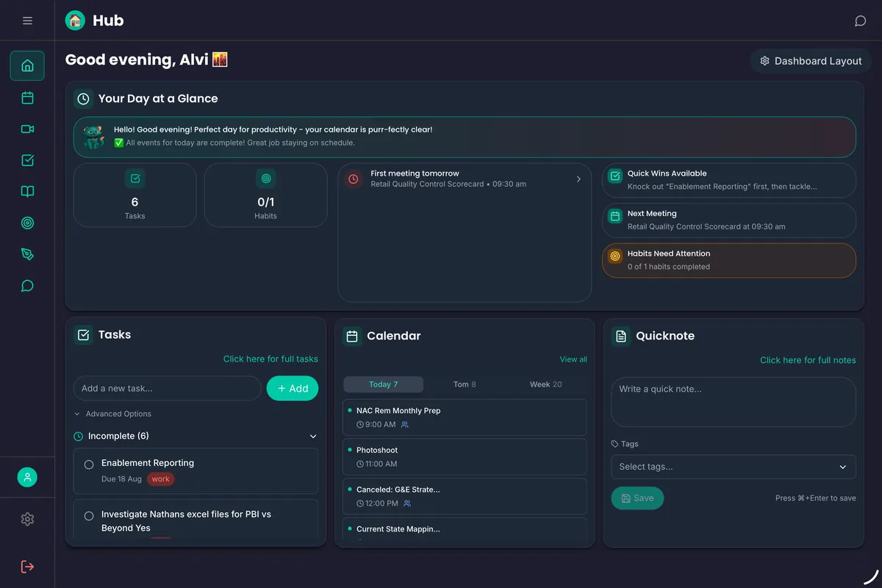Click the Hub house logo
882x588 pixels.
[75, 21]
